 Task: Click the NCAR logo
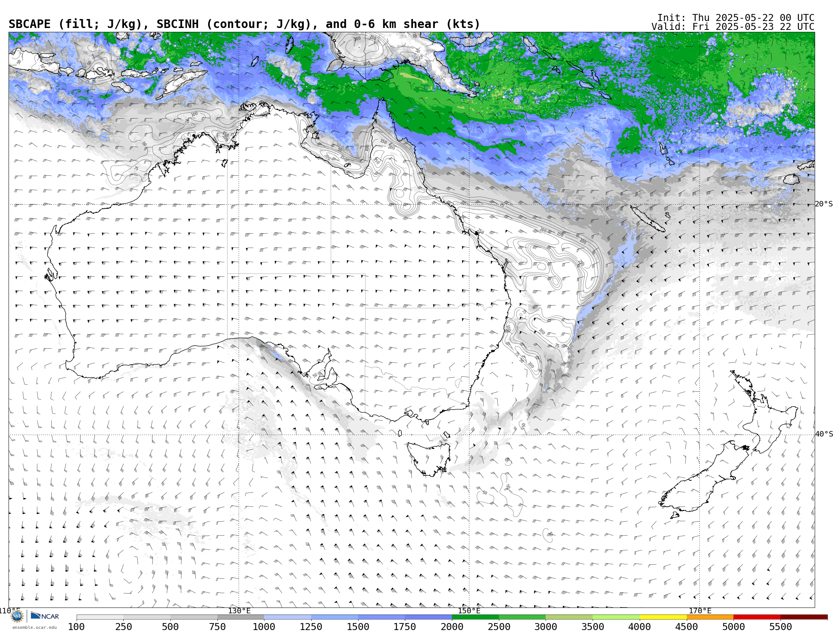[x=45, y=616]
